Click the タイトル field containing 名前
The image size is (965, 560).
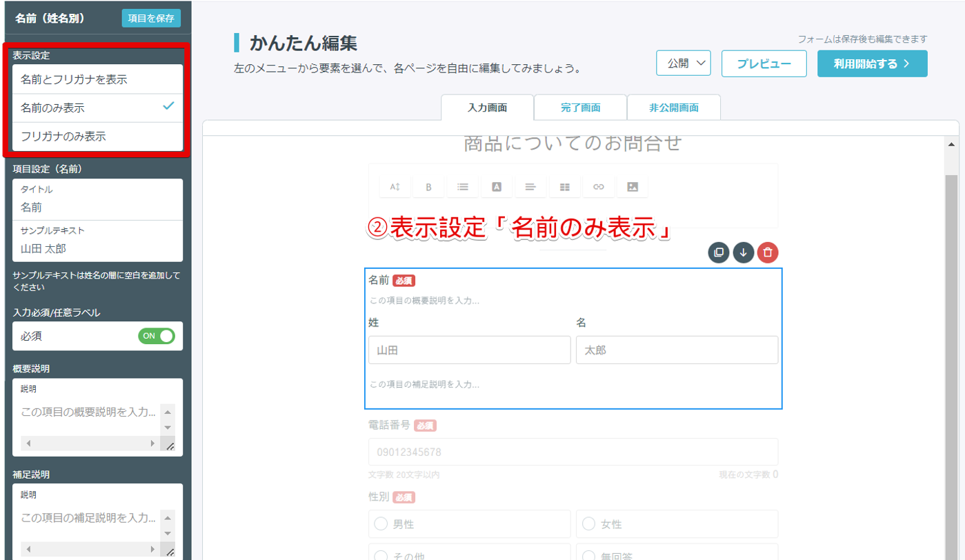click(x=97, y=199)
